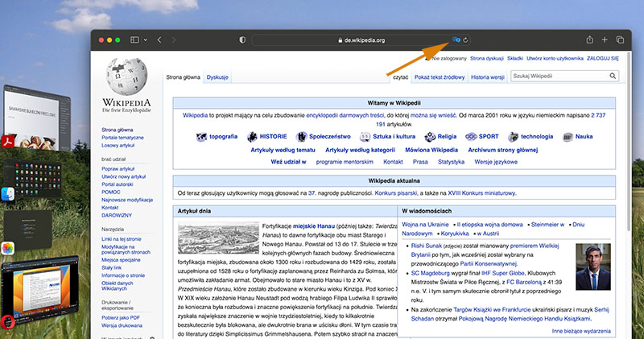Reload the page with refresh icon

coord(465,40)
